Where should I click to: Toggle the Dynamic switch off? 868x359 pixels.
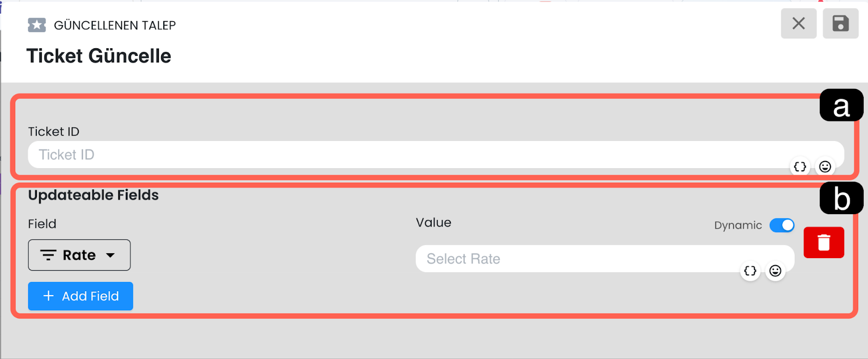[782, 225]
